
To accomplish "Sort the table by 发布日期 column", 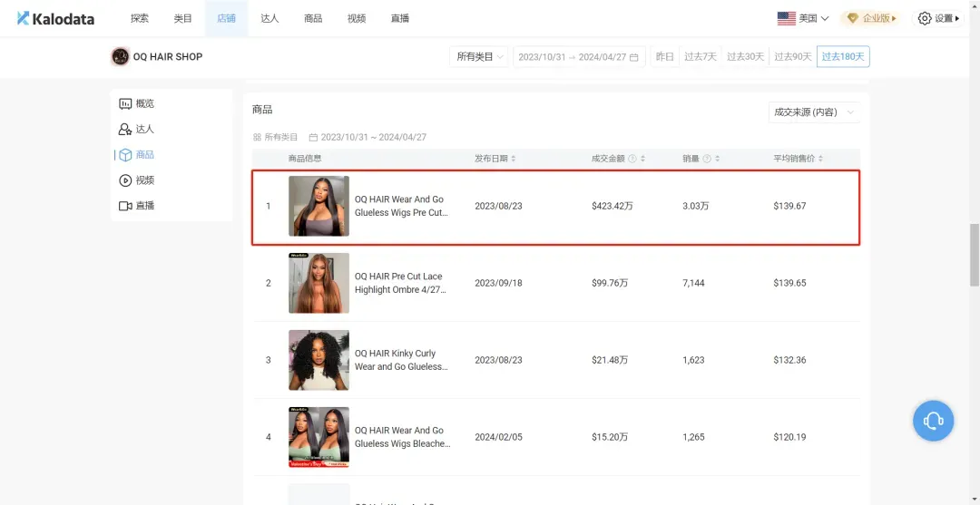I will (495, 159).
